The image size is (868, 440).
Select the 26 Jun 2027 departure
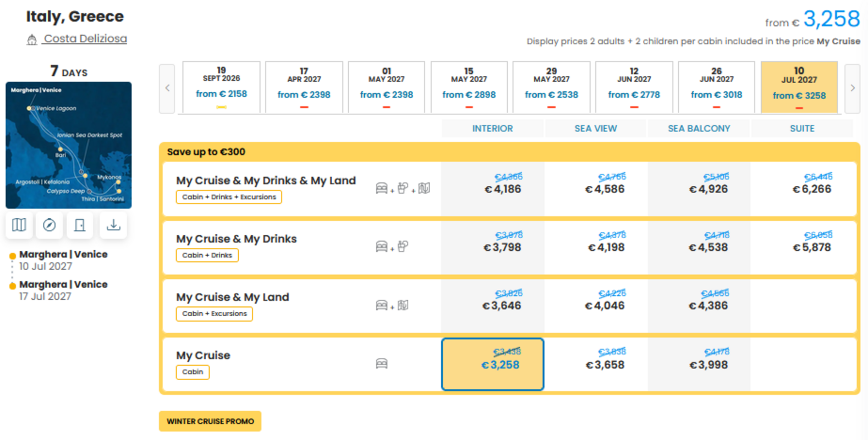click(x=717, y=87)
